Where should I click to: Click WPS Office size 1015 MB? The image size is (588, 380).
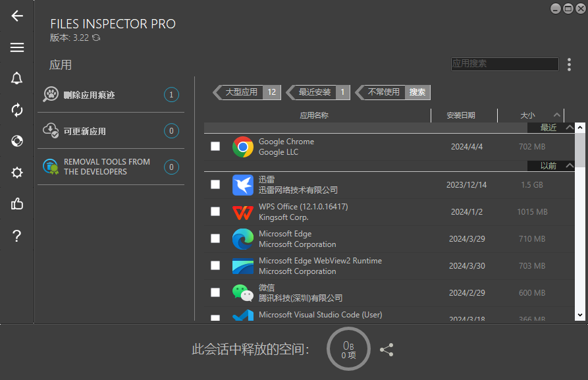tap(532, 212)
